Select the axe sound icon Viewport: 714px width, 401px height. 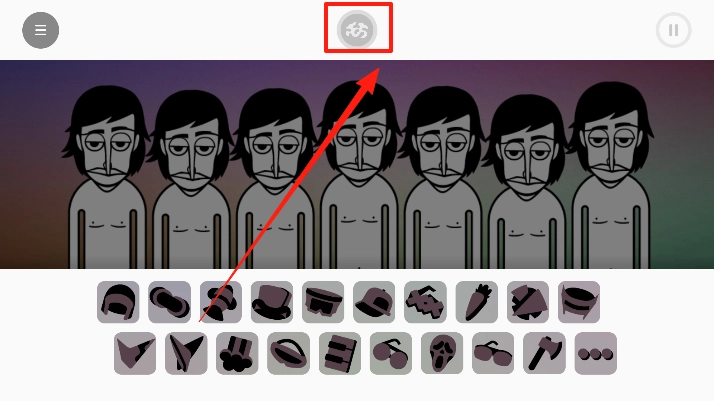(544, 353)
